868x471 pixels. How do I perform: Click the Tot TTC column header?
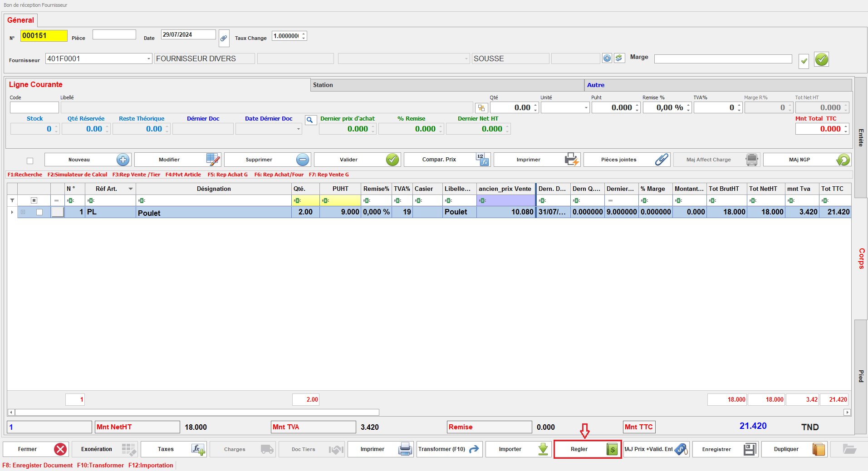pos(835,189)
